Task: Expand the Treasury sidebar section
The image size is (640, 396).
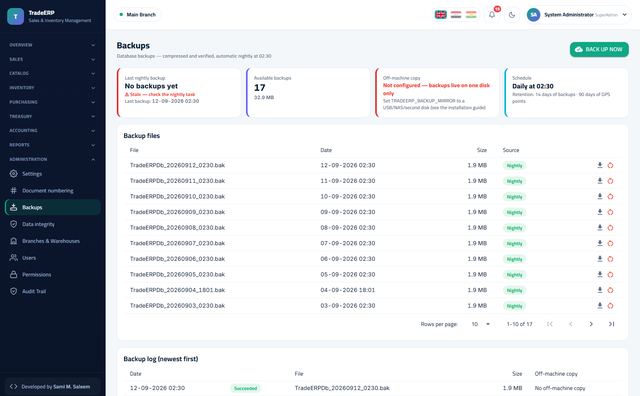Action: (x=52, y=116)
